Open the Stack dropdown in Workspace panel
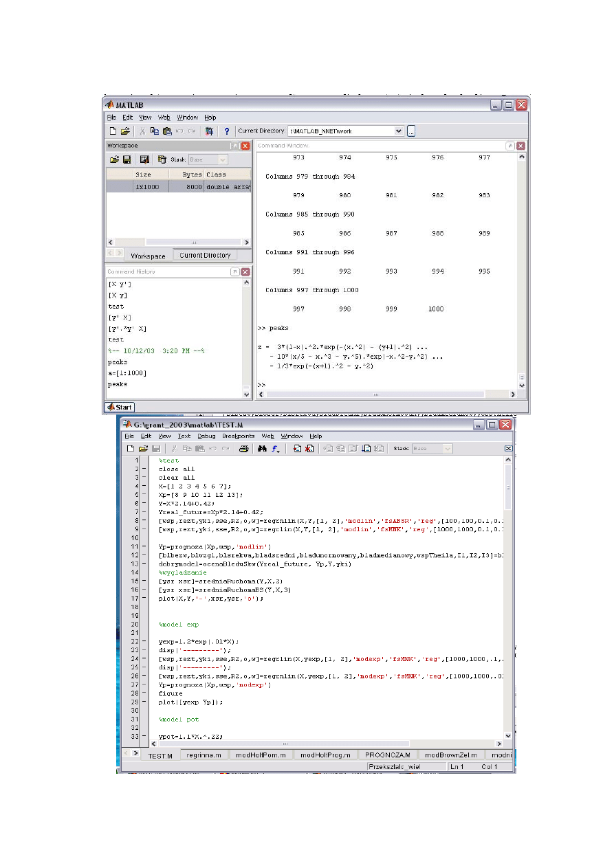This screenshot has height=868, width=614. click(x=208, y=159)
